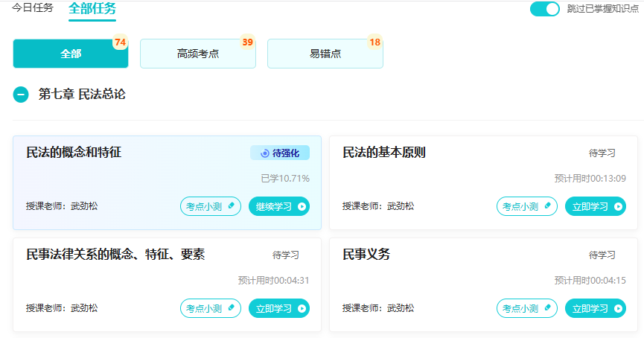The image size is (644, 338).
Task: Click the 预计用时00:04:15 text
Action: click(590, 280)
